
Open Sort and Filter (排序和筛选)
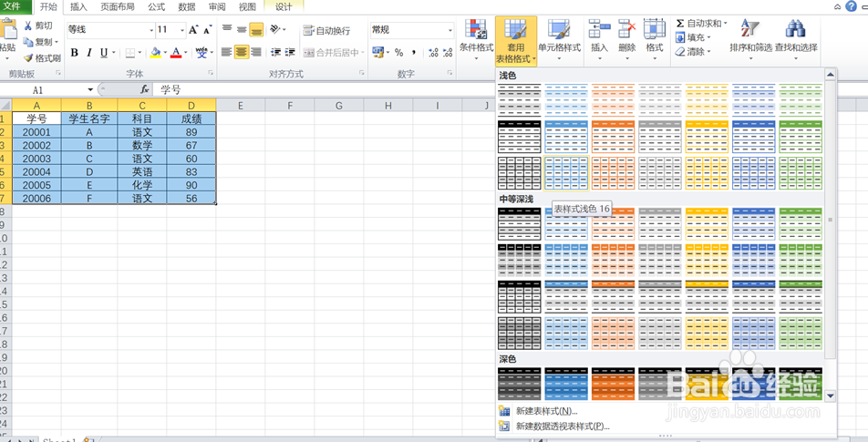750,38
